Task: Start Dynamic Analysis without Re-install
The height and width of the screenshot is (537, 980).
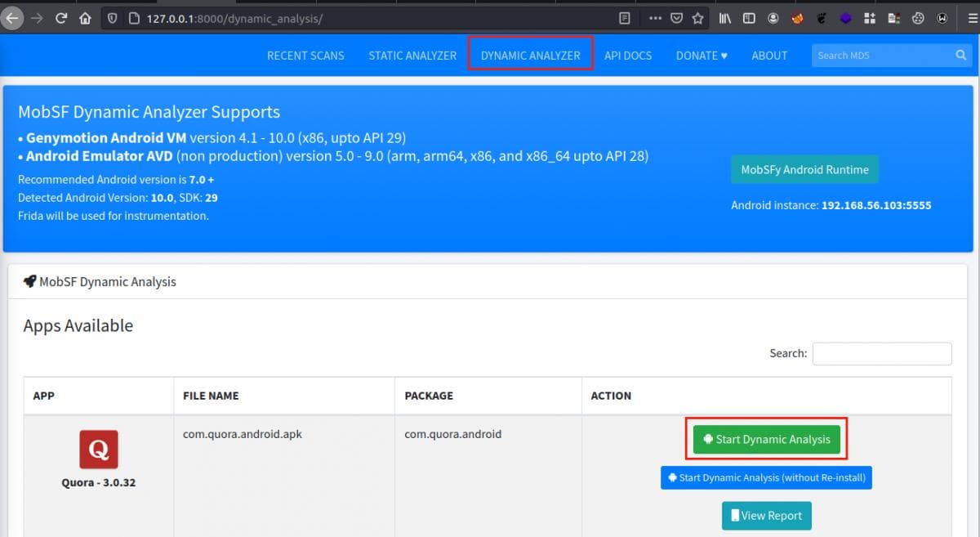Action: (x=766, y=478)
